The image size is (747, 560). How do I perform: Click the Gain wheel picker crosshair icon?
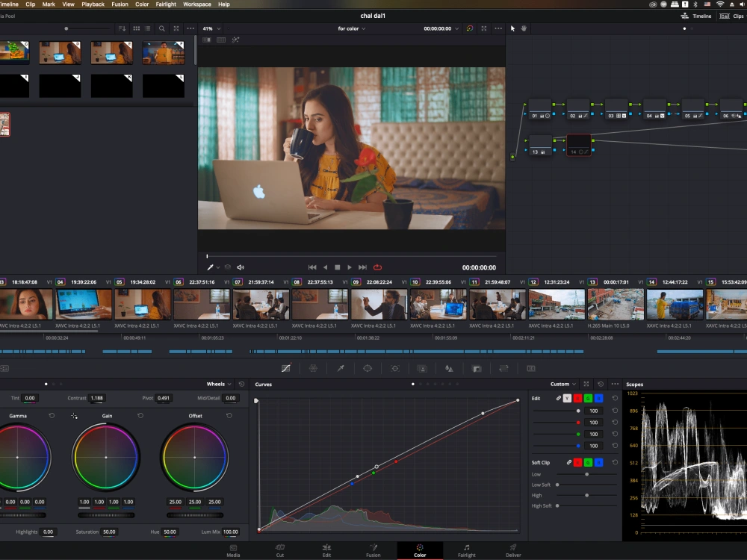click(74, 416)
